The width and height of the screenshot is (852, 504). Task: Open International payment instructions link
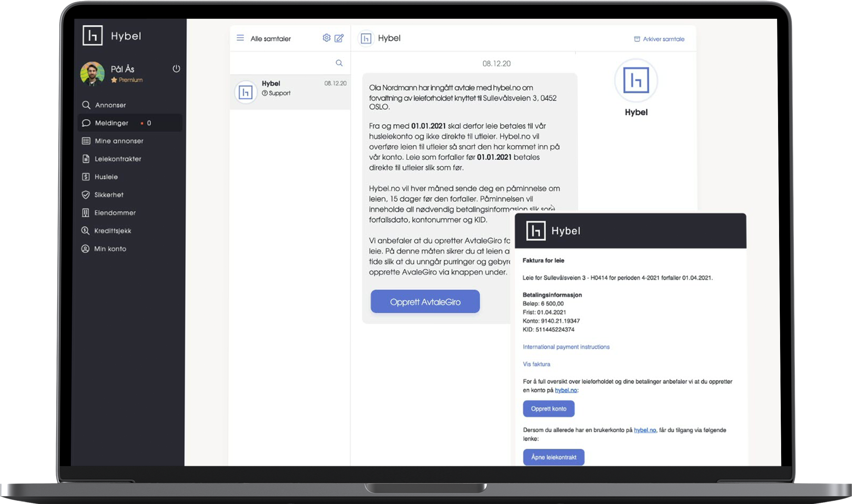566,347
